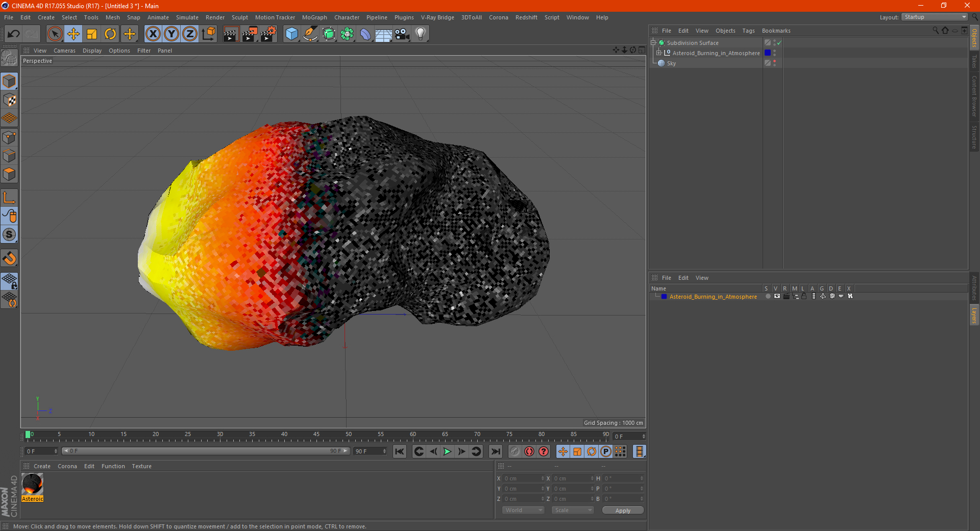Select the Live Selection tool
Image resolution: width=980 pixels, height=531 pixels.
pyautogui.click(x=55, y=34)
